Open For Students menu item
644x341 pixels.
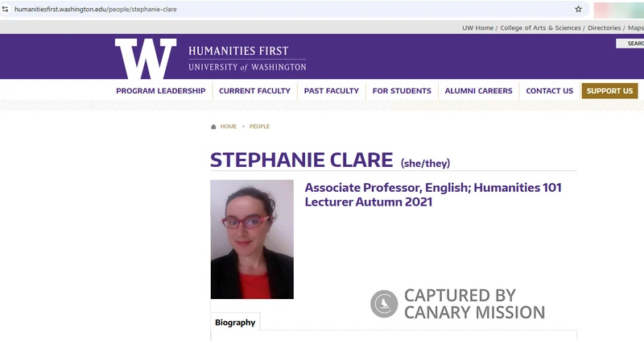402,91
